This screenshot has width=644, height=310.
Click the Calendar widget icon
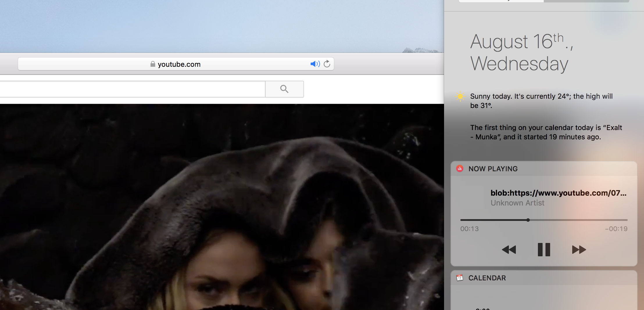(x=460, y=278)
